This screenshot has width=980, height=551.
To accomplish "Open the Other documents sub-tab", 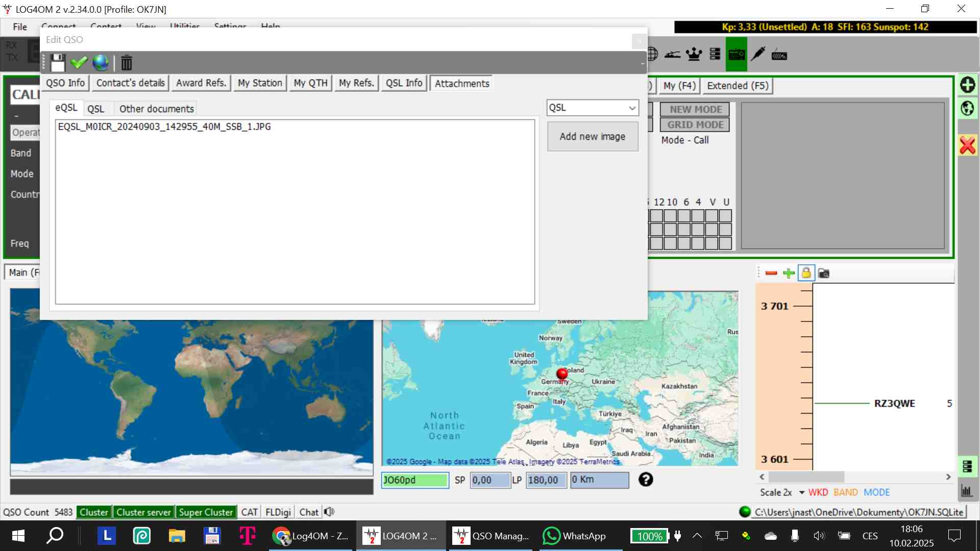I will click(156, 109).
